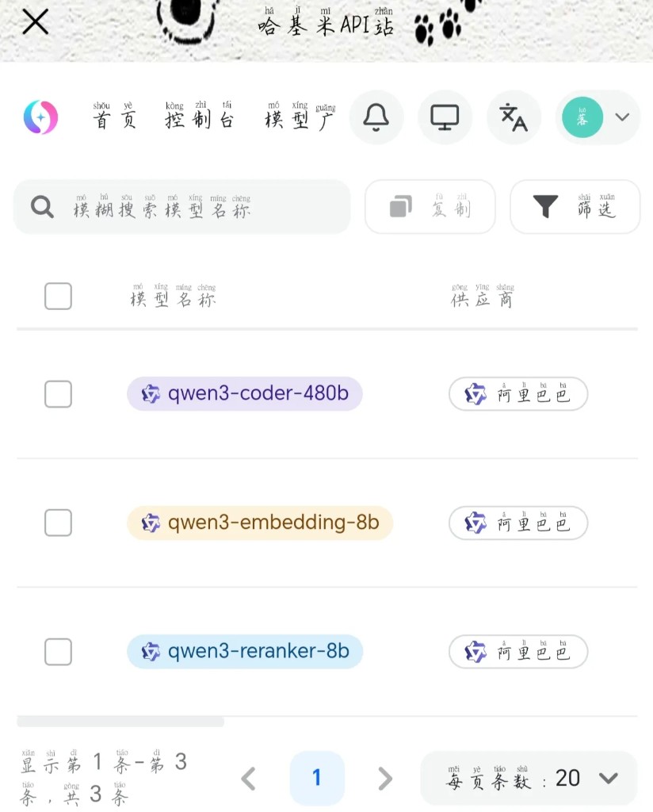
Task: Toggle the select-all header checkbox
Action: pos(58,296)
